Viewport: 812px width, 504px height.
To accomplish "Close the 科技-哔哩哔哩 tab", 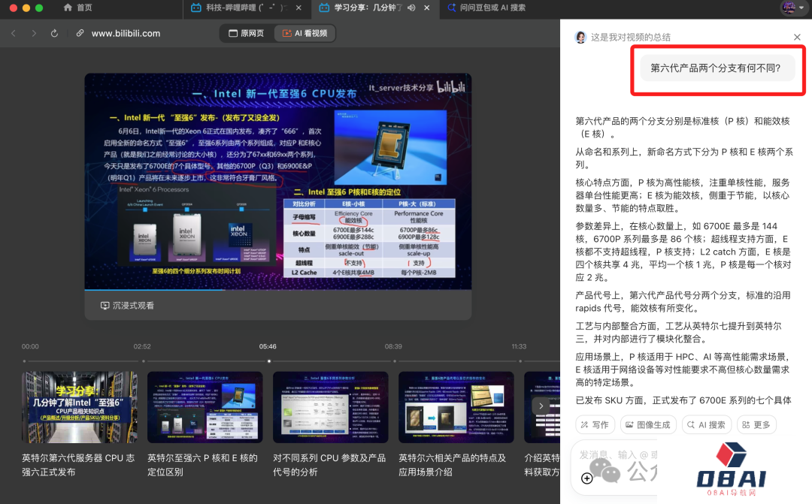I will tap(298, 8).
